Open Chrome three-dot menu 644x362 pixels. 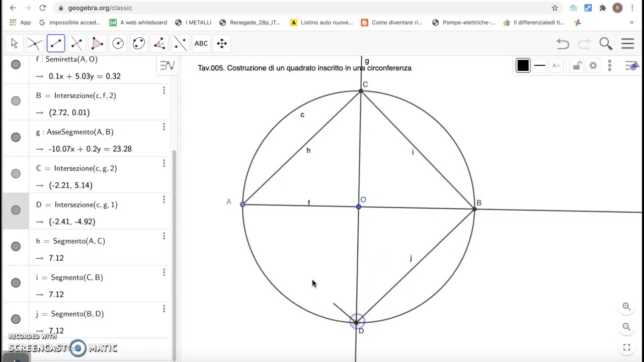[632, 8]
